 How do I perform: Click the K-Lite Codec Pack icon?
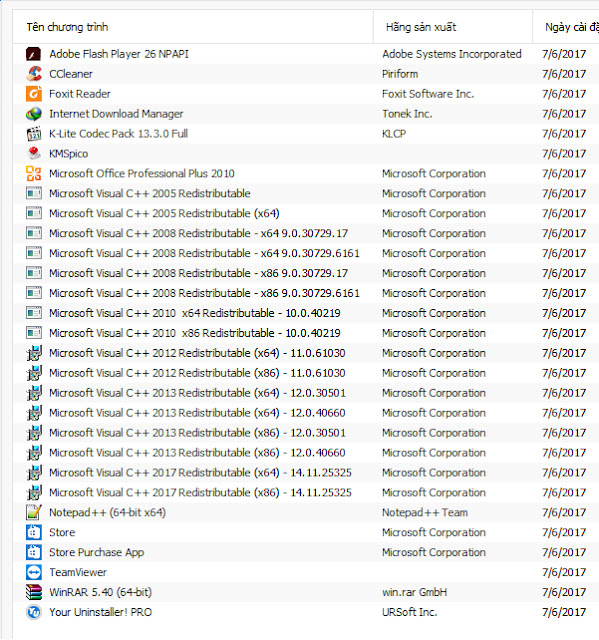[x=33, y=134]
